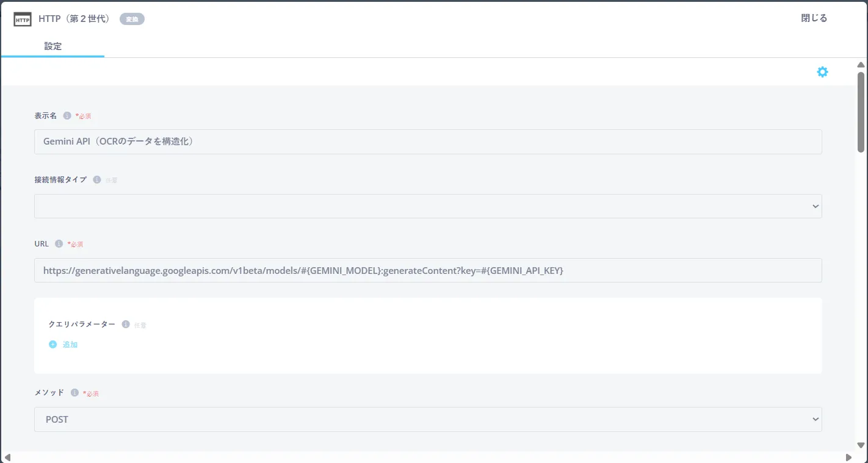Screen dimensions: 868x463
Task: Open the 接続情報タイプ dropdown
Action: coord(427,206)
